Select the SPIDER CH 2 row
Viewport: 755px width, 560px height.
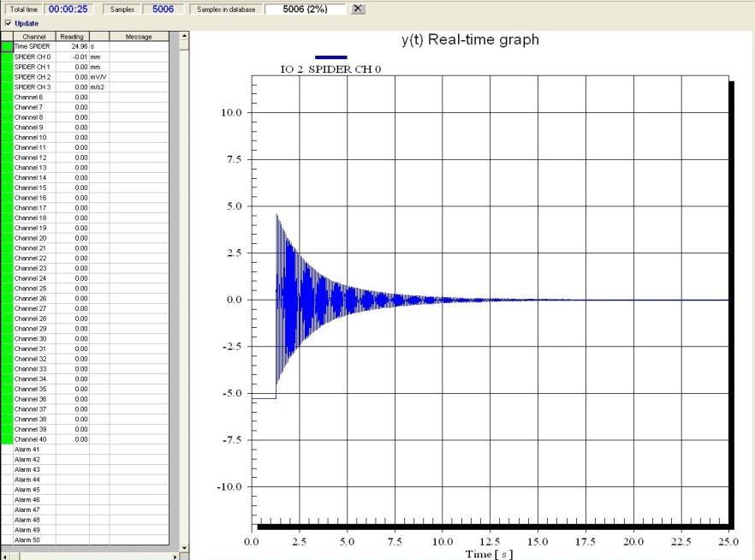85,77
